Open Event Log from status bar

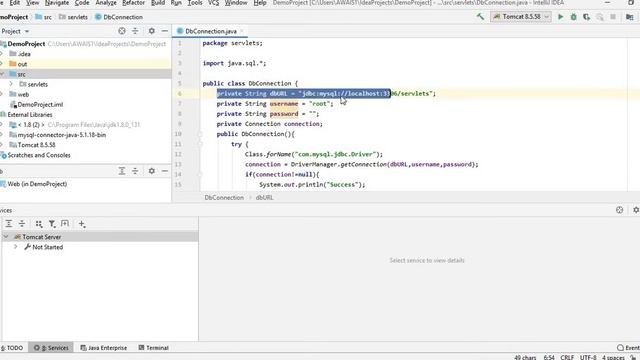(629, 348)
